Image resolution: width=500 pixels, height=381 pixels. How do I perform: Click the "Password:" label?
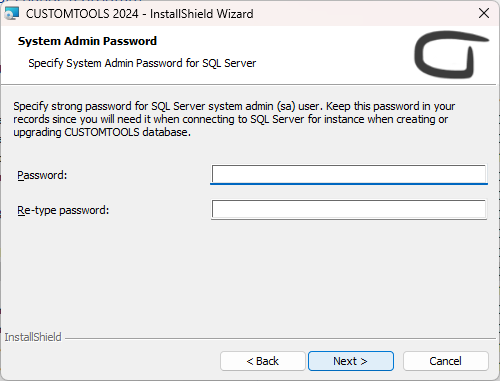(42, 175)
